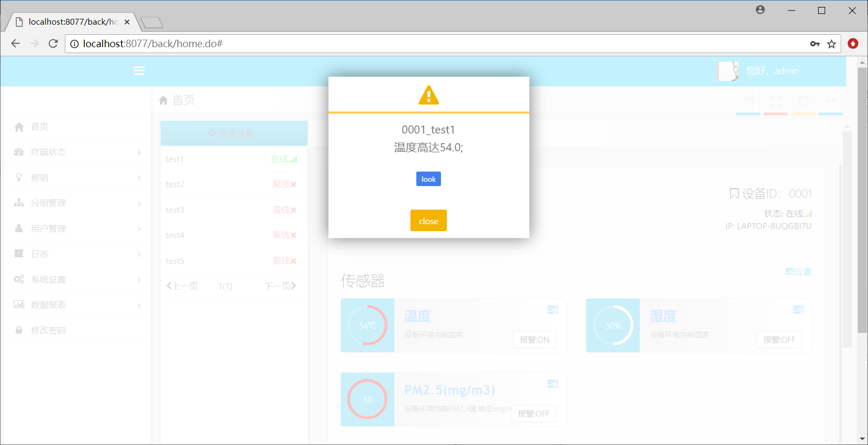Click the bar chart icon beside 数据报表
Image resolution: width=868 pixels, height=445 pixels.
coord(19,305)
